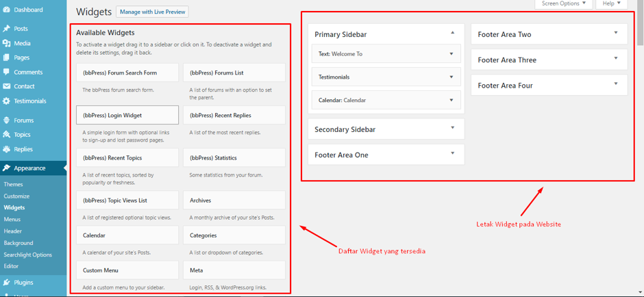Collapse the Primary Sidebar panel arrow
The width and height of the screenshot is (644, 297).
(453, 32)
